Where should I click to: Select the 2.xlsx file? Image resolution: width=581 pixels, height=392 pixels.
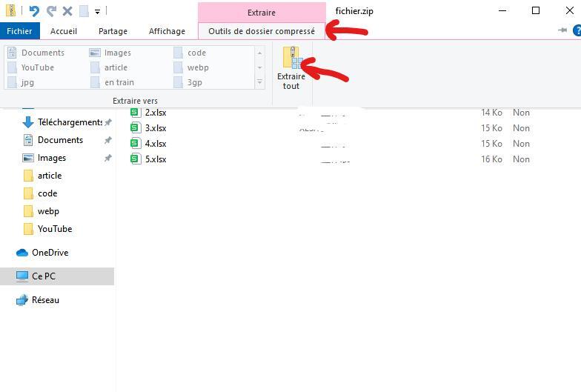156,113
